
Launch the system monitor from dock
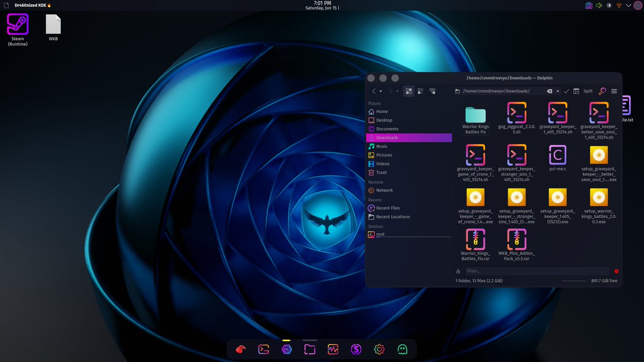click(x=333, y=349)
